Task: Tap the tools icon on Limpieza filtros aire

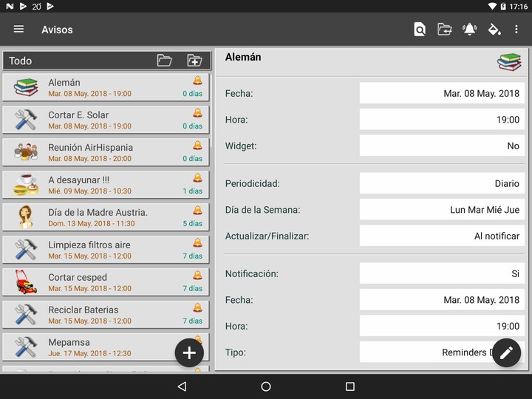Action: click(26, 250)
